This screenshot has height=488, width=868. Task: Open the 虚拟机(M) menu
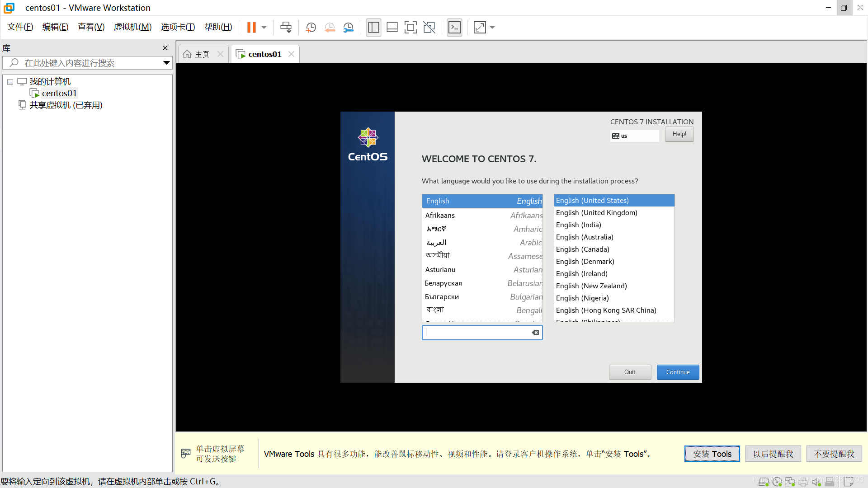click(x=132, y=27)
